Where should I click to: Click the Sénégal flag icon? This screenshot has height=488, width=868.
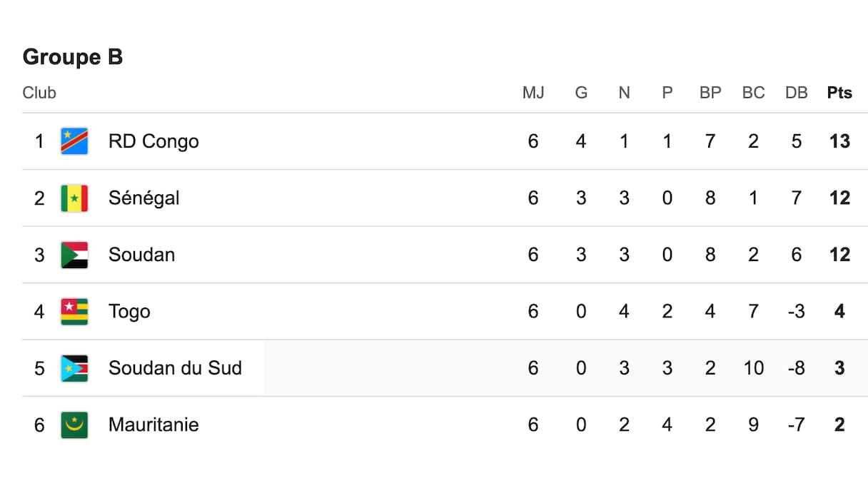[x=74, y=198]
